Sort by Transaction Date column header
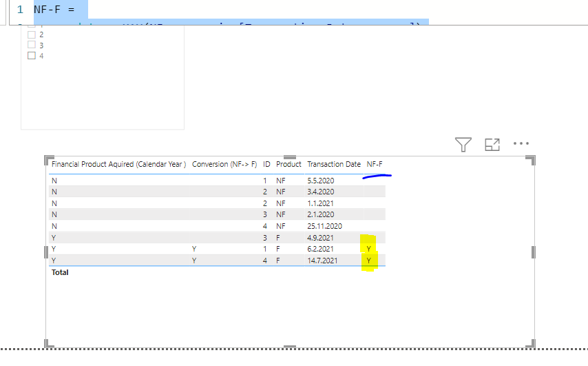 coord(334,165)
